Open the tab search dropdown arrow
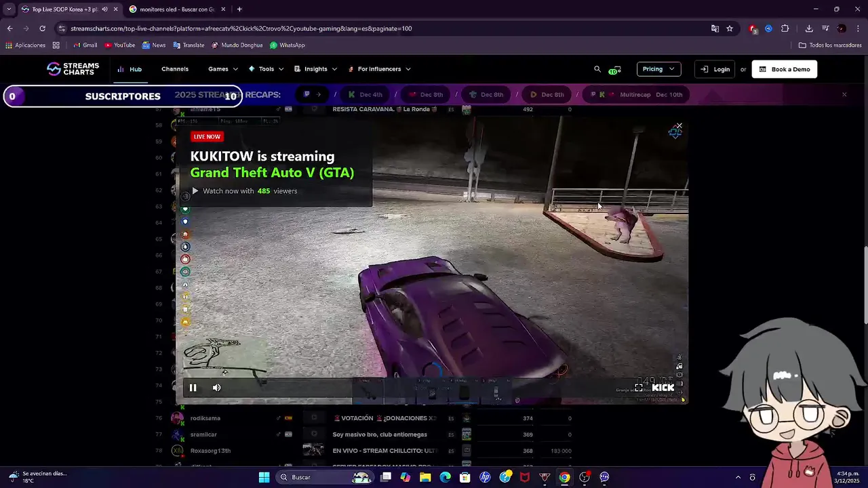 [9, 9]
